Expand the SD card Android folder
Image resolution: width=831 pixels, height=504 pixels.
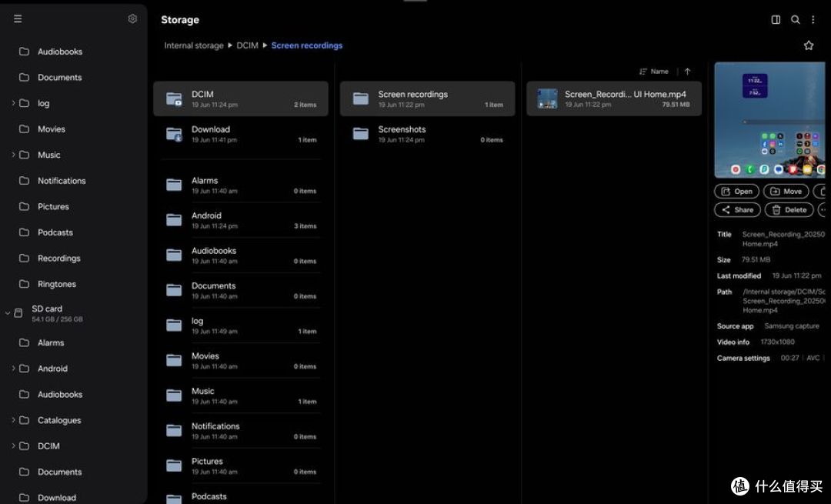(13, 369)
